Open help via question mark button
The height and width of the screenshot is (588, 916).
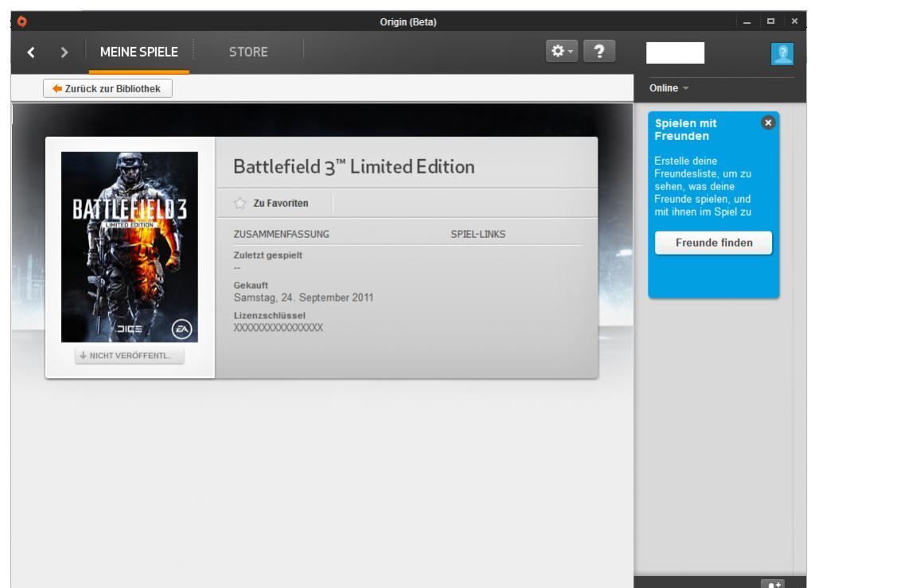pos(598,52)
